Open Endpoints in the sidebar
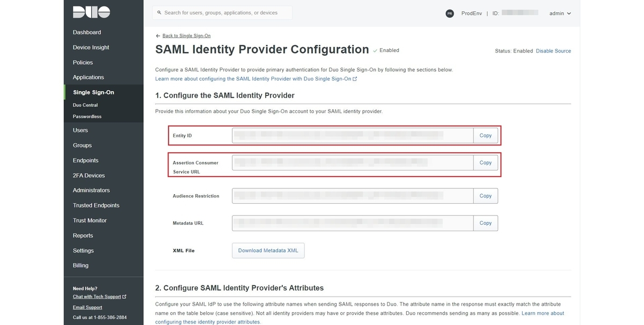The height and width of the screenshot is (325, 644). pyautogui.click(x=86, y=160)
